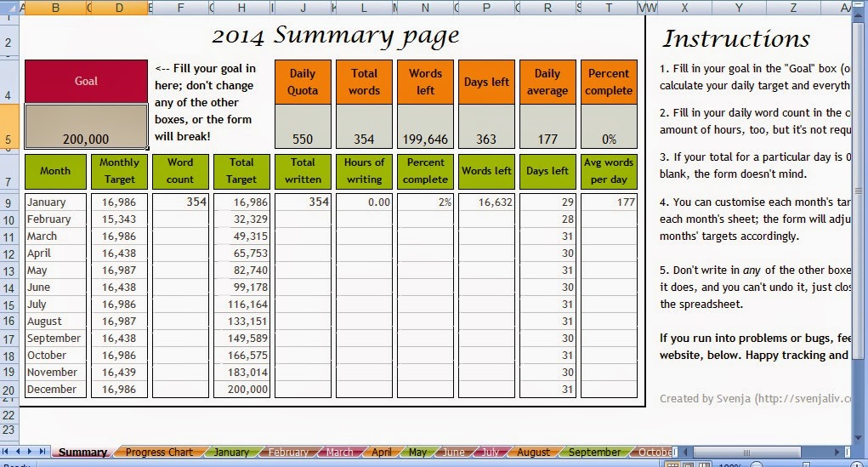The height and width of the screenshot is (467, 868).
Task: Select column header L
Action: [x=364, y=8]
